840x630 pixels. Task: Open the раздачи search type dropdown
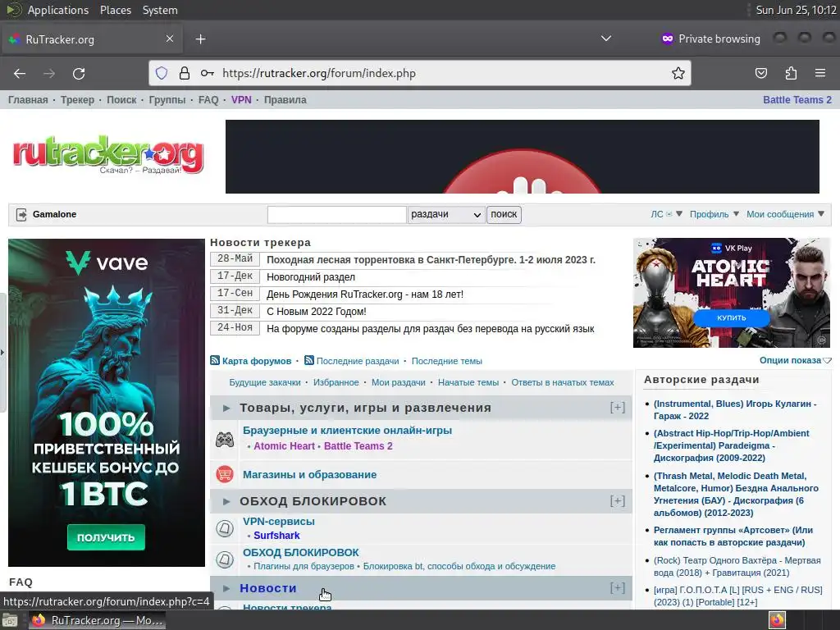pos(445,214)
